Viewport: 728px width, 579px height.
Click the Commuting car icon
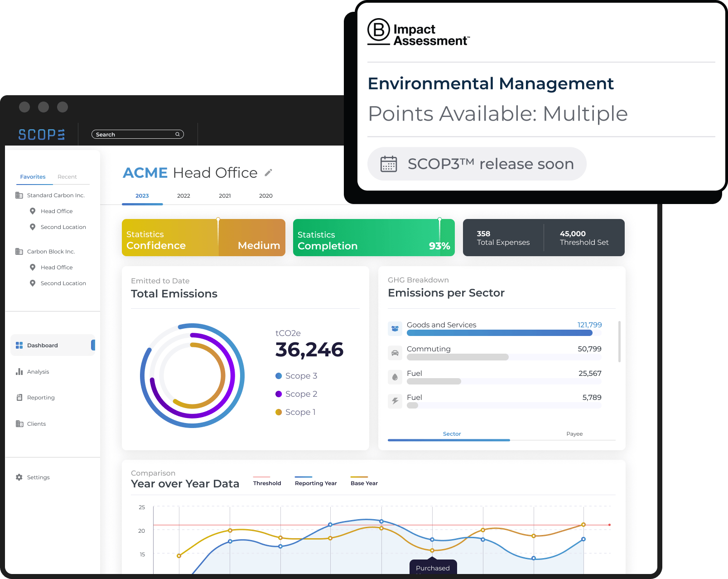395,353
